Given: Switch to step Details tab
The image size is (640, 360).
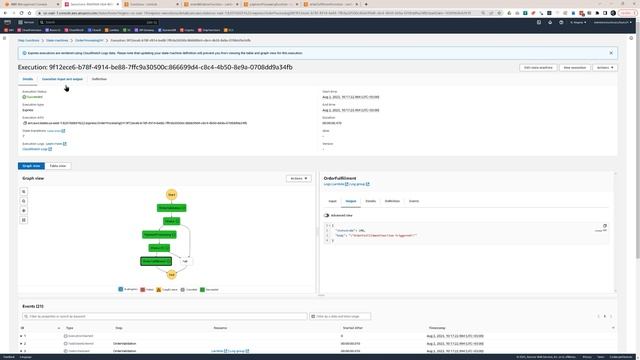Looking at the screenshot, I should tap(371, 201).
